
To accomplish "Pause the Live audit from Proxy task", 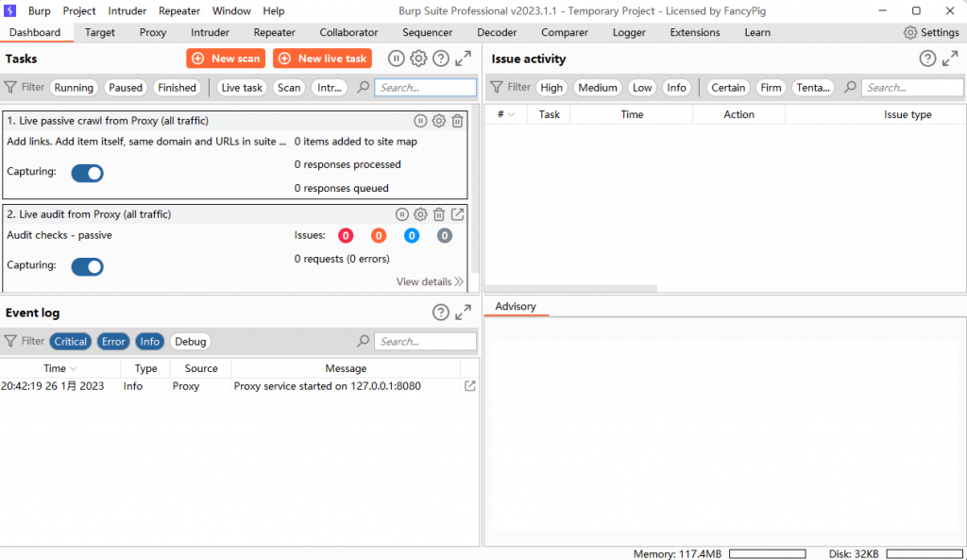I will tap(401, 214).
